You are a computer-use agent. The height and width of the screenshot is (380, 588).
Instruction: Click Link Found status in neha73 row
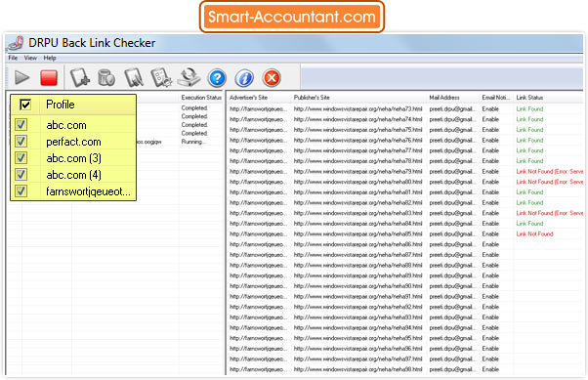click(x=529, y=108)
